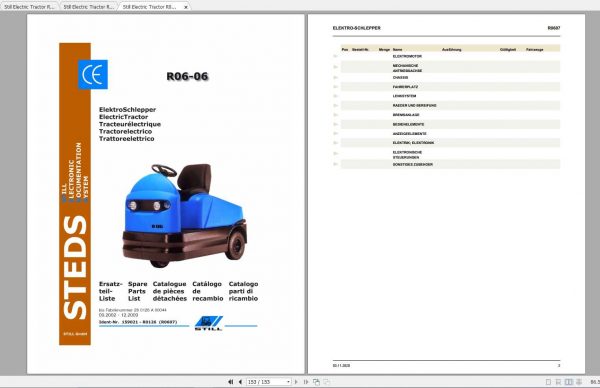Image resolution: width=600 pixels, height=388 pixels.
Task: Click the arrow marker beside ANZEIGEELEMENTE
Action: [x=336, y=134]
